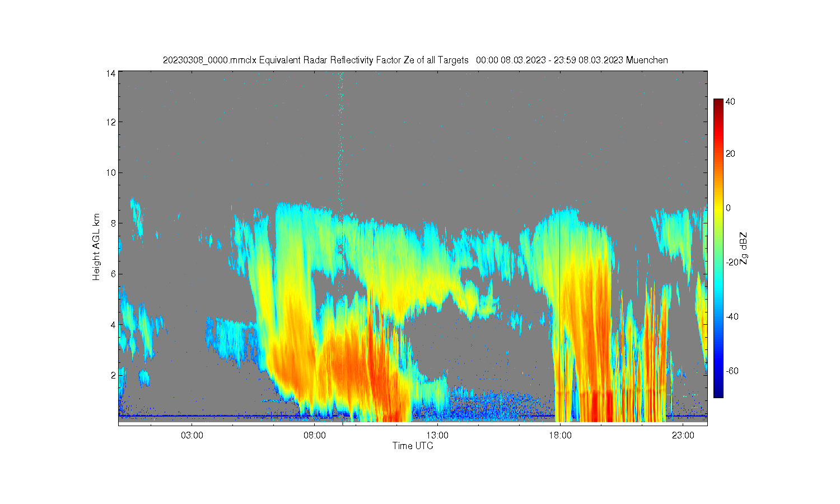Click the 03:00 time tick label
The height and width of the screenshot is (504, 840).
tap(192, 435)
